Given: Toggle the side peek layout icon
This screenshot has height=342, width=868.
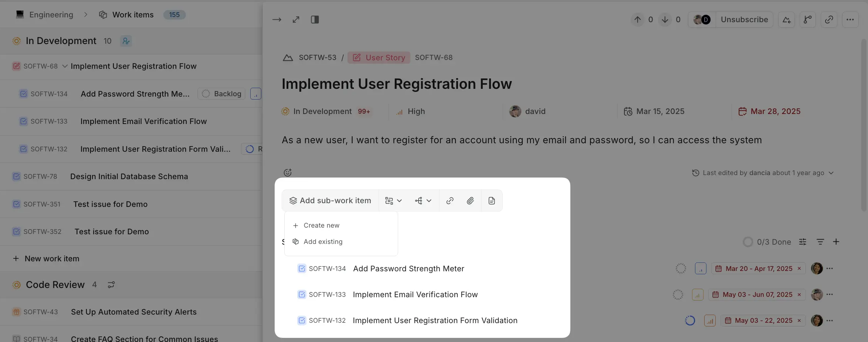Looking at the screenshot, I should (315, 20).
